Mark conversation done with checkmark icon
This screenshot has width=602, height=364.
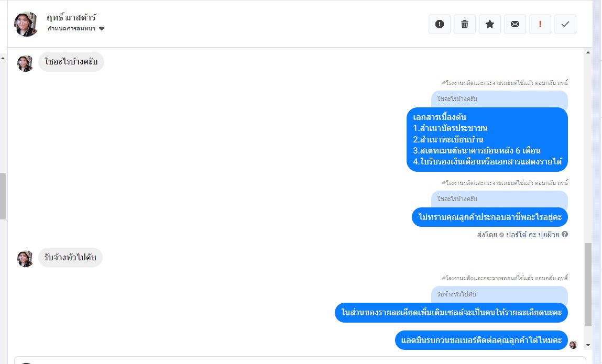click(x=565, y=24)
